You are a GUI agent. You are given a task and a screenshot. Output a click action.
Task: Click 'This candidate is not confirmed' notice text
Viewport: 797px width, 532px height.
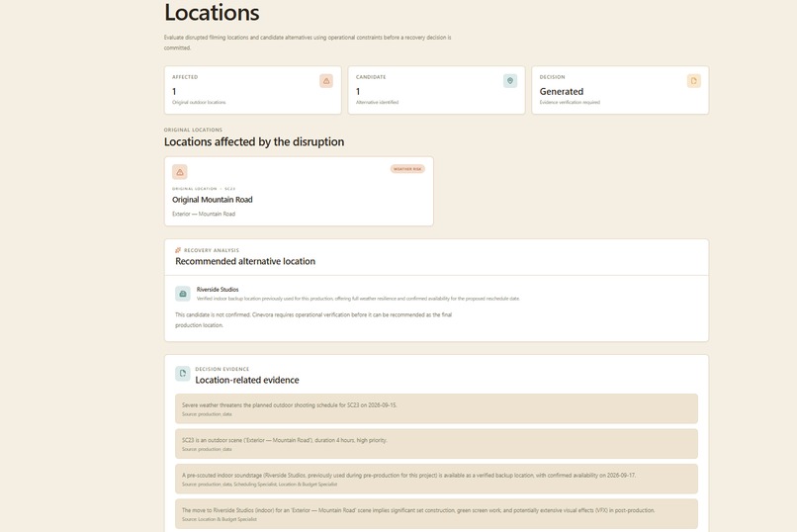pyautogui.click(x=313, y=319)
